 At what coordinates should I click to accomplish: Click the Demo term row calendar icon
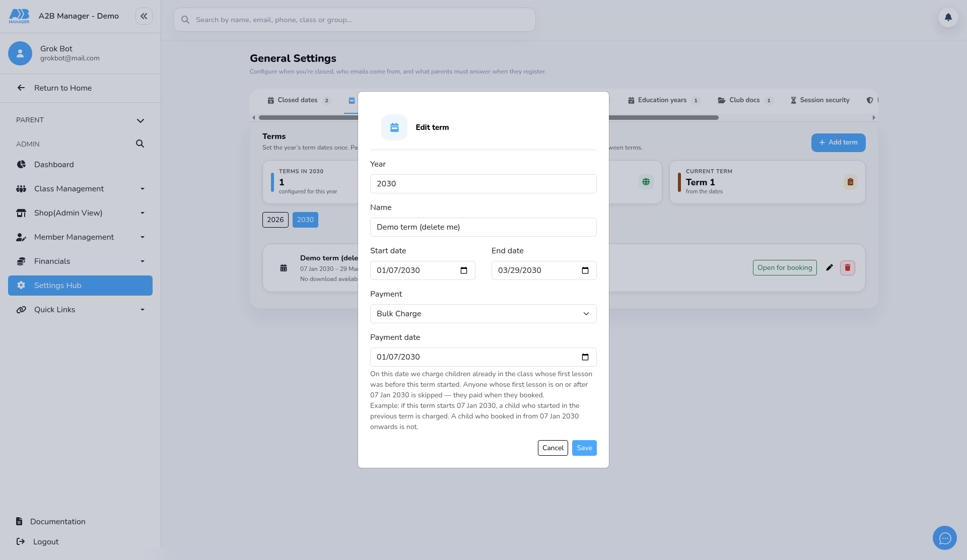click(284, 268)
